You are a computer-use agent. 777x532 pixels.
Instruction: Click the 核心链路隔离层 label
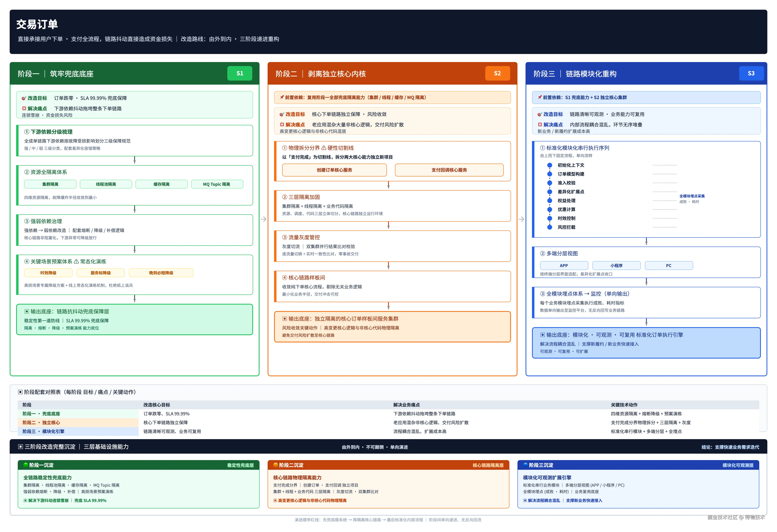pos(488,465)
